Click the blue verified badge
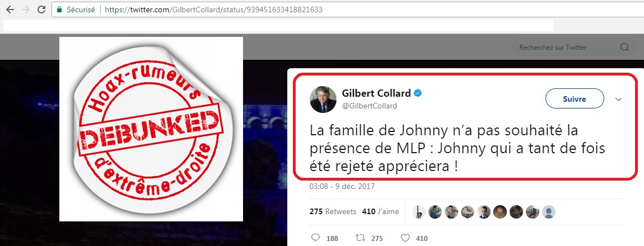The image size is (644, 246). pos(418,93)
